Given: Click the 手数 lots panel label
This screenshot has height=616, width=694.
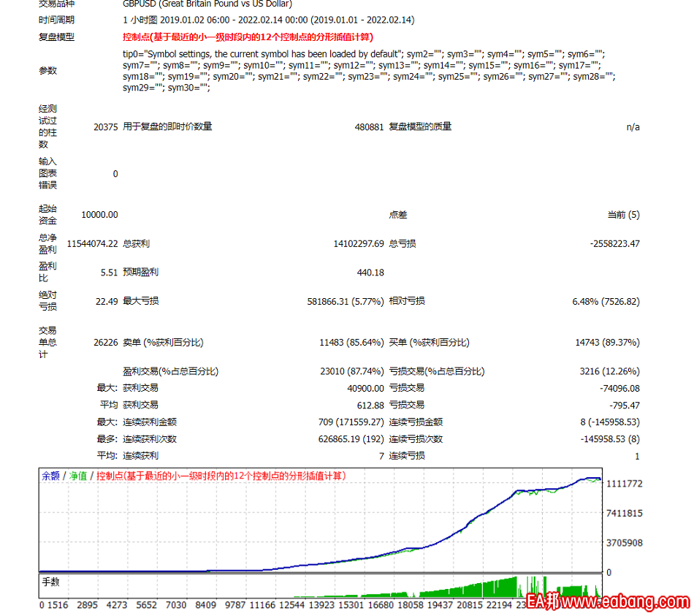Looking at the screenshot, I should (50, 583).
